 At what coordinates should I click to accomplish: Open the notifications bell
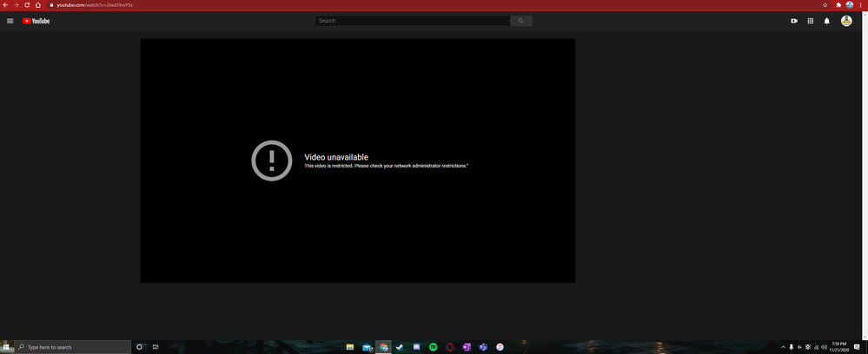point(827,21)
